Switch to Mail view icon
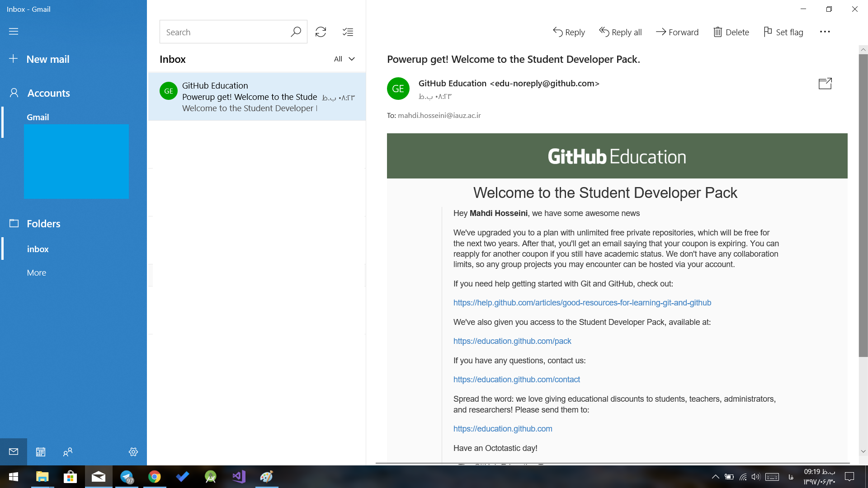 pos(14,451)
